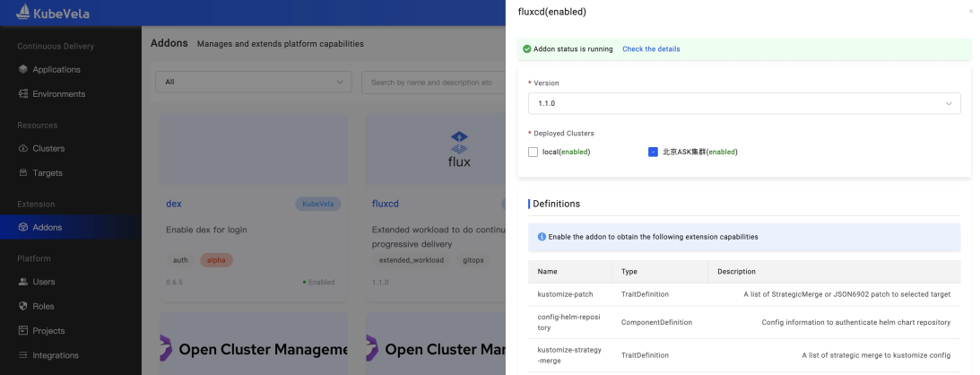
Task: Click the Addons box icon in sidebar
Action: pyautogui.click(x=23, y=227)
